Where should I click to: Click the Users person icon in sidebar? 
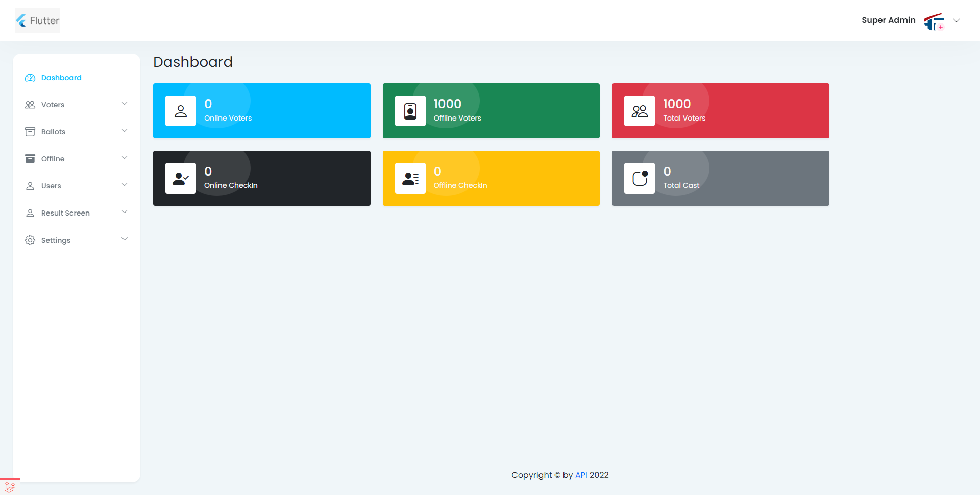pyautogui.click(x=30, y=186)
